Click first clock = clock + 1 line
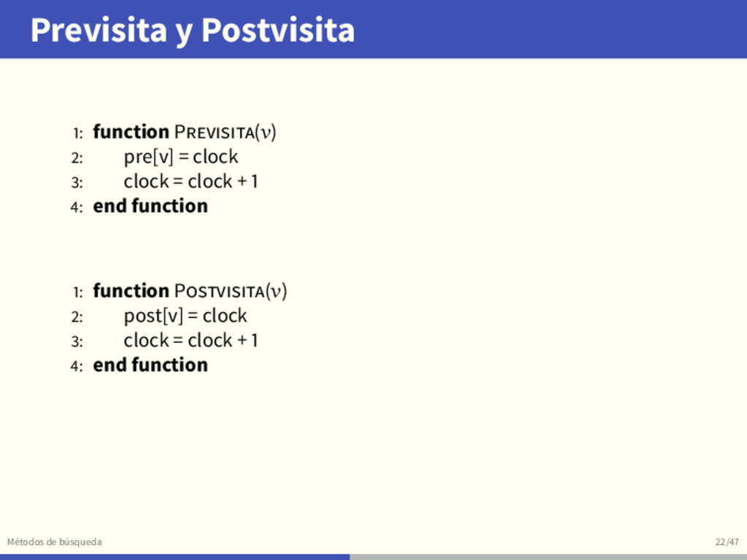This screenshot has width=747, height=560. tap(190, 182)
